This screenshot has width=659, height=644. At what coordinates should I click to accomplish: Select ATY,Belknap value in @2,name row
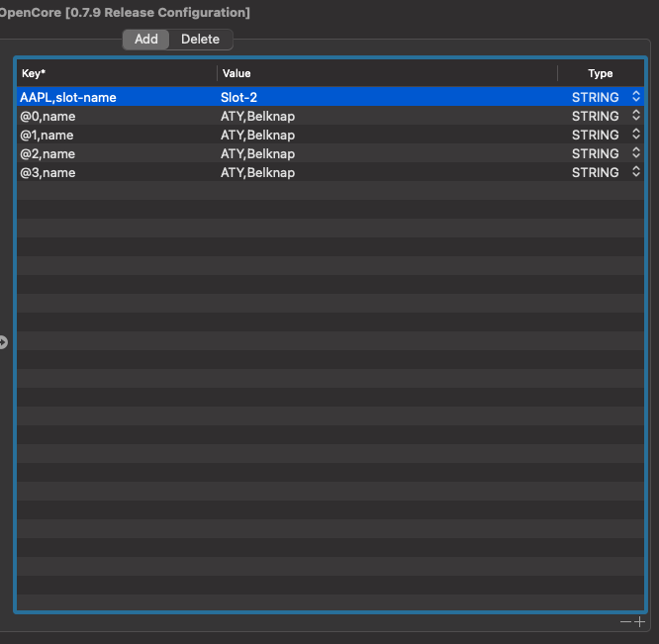click(388, 153)
